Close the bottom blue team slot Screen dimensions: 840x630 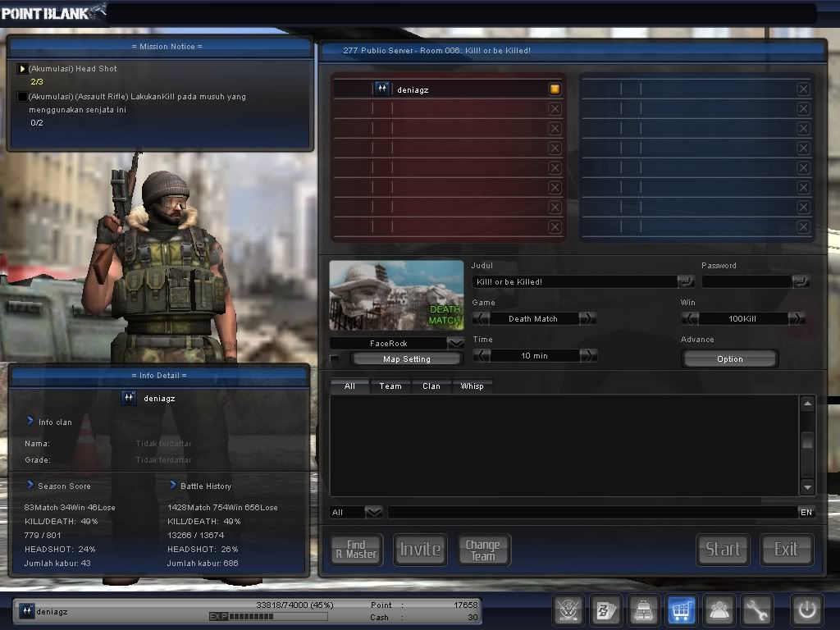coord(803,226)
